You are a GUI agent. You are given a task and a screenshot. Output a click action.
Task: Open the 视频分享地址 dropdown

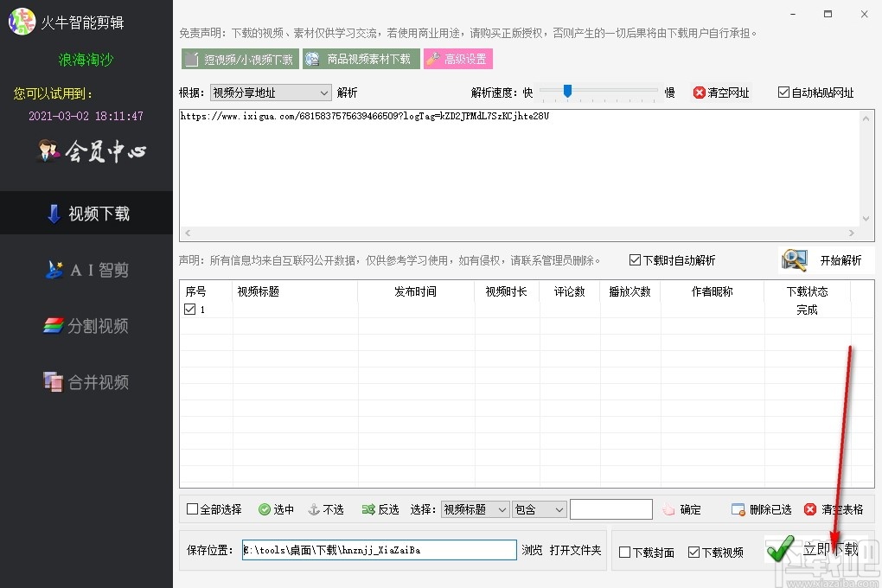point(271,92)
